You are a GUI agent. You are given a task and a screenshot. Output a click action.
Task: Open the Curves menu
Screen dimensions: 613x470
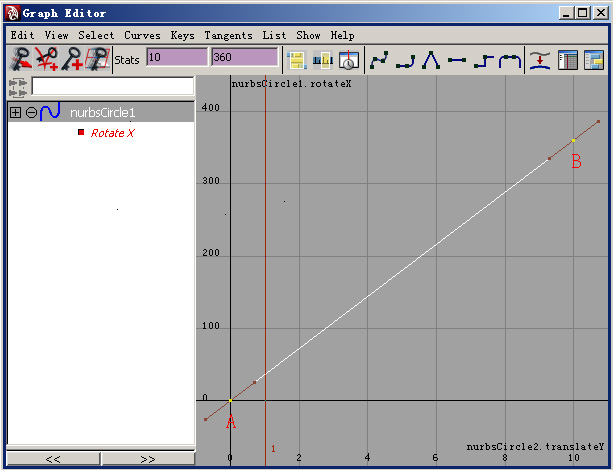(142, 35)
